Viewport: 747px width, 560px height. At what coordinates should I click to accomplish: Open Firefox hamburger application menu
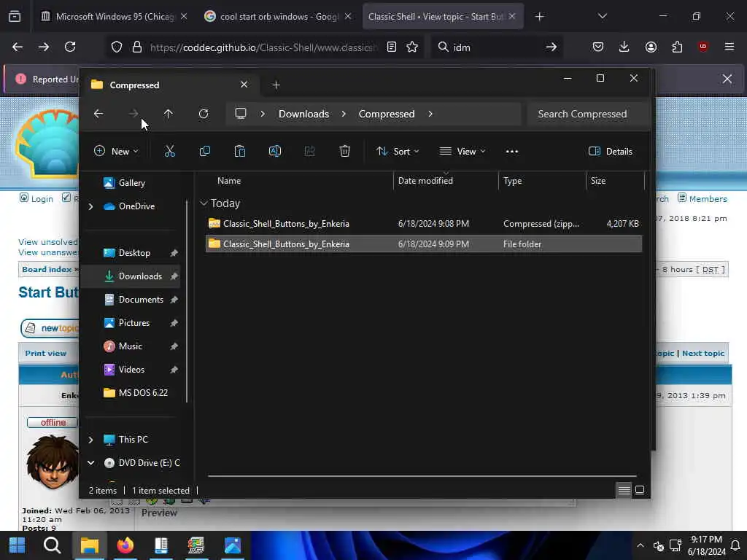point(729,47)
